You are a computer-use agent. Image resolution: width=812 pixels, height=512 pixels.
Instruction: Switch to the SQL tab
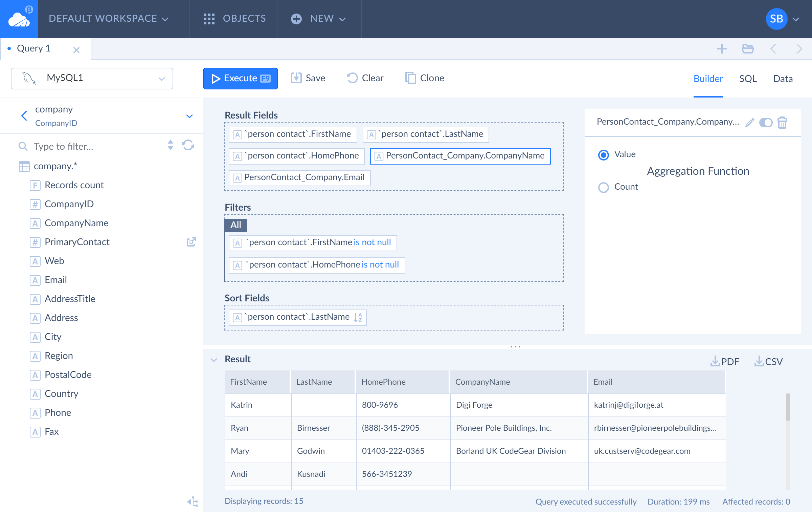[x=748, y=79]
